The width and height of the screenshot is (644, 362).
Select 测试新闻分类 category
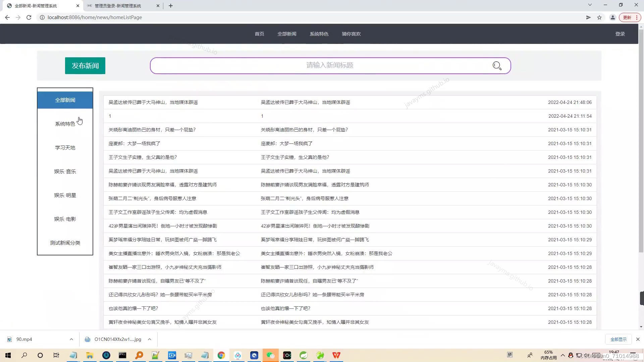(x=65, y=243)
